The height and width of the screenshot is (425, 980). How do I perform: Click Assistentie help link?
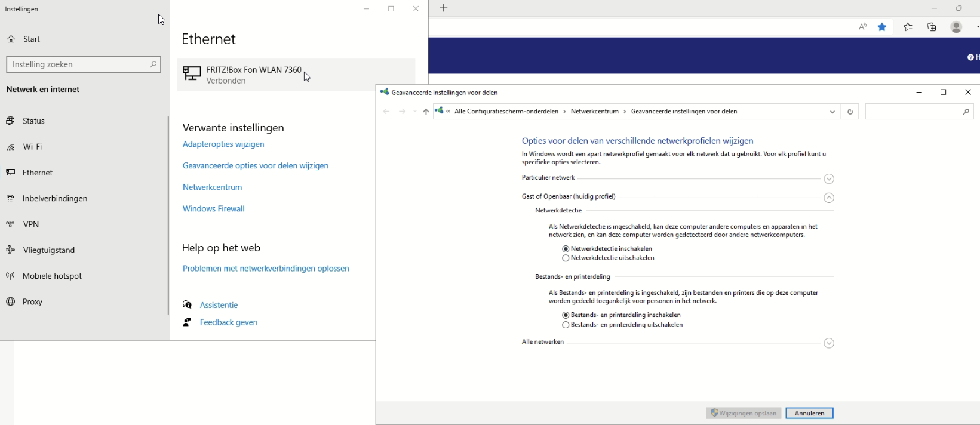tap(219, 305)
